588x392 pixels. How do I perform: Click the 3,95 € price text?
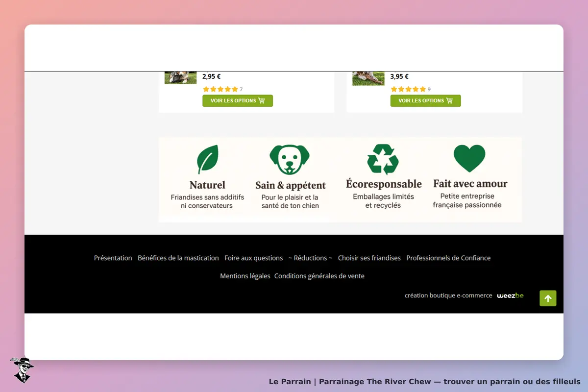(399, 76)
